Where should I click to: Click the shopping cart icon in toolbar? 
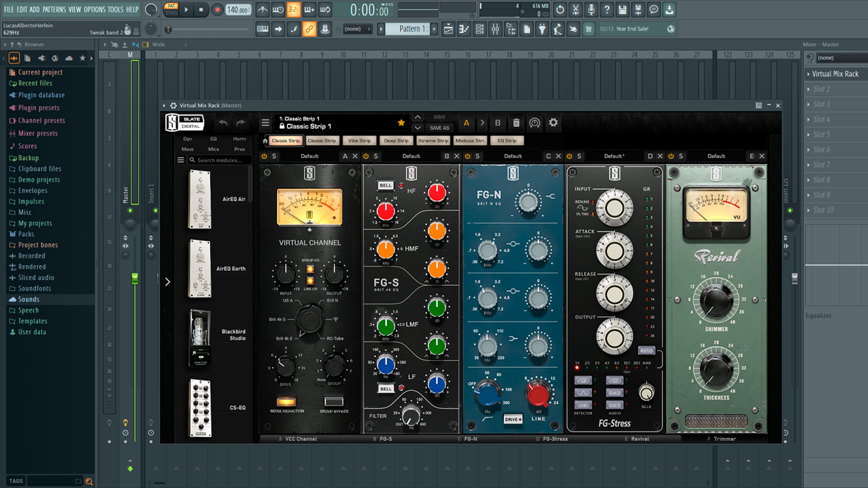point(588,29)
